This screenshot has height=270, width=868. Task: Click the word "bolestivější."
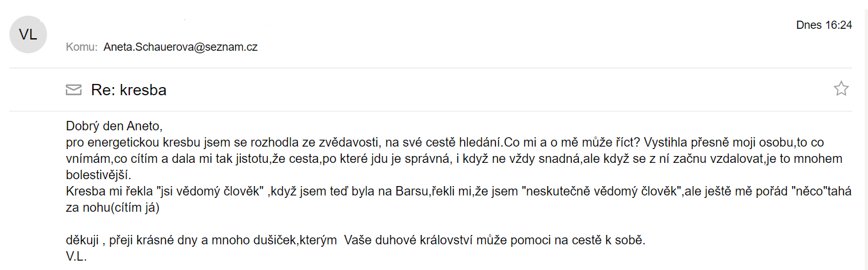click(x=98, y=175)
